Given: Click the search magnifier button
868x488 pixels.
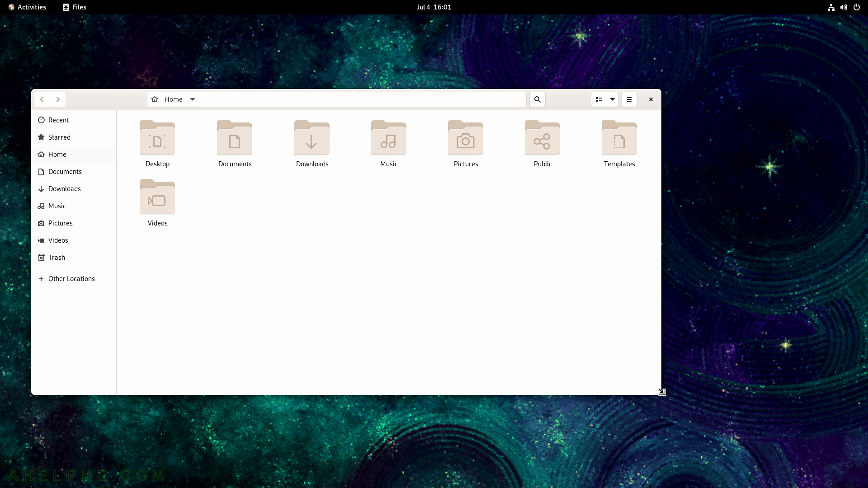Looking at the screenshot, I should pos(538,99).
